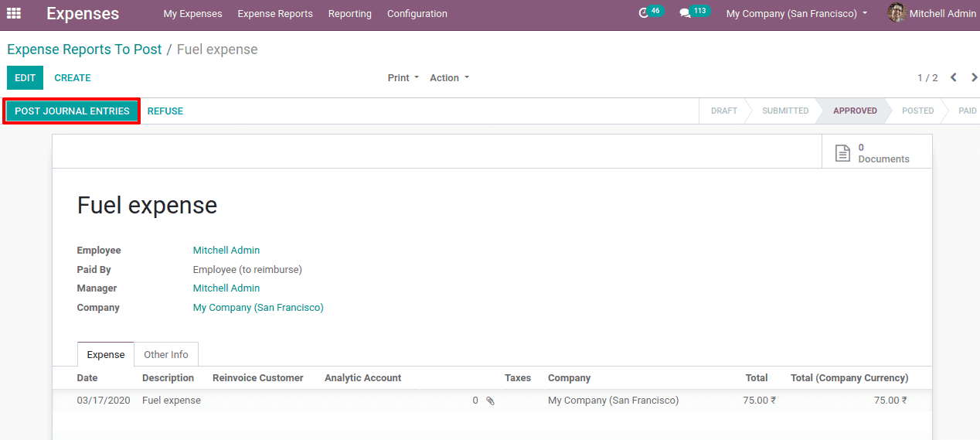The width and height of the screenshot is (980, 440).
Task: Click the Taxes column header
Action: (x=518, y=378)
